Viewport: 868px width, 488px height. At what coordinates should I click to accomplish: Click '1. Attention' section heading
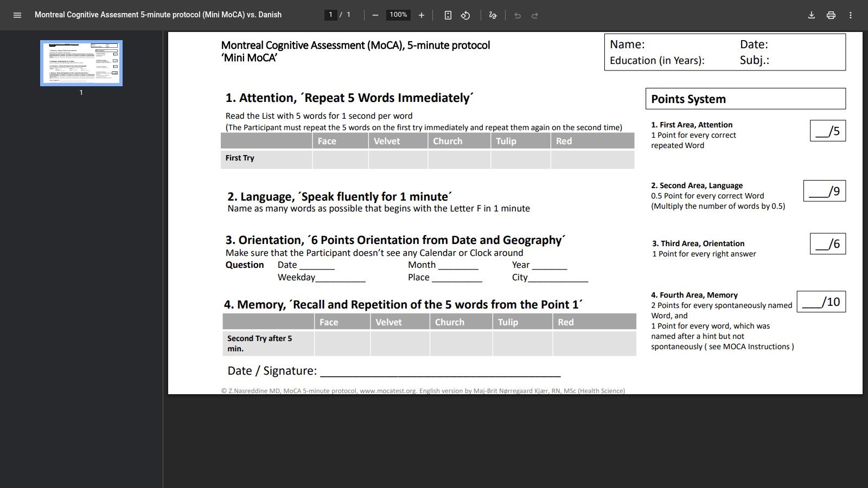[349, 98]
